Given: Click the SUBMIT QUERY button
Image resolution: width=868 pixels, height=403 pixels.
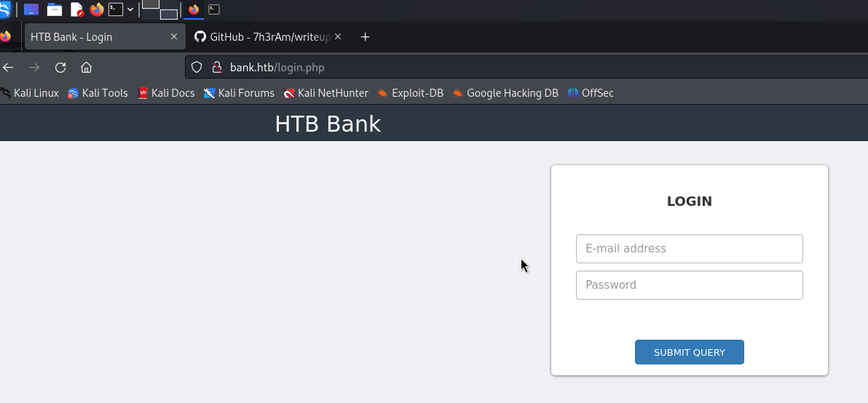Looking at the screenshot, I should coord(689,352).
